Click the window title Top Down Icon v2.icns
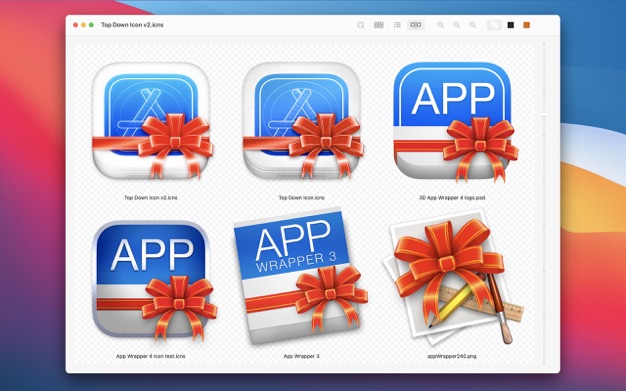Screen dimensions: 626x391 [x=132, y=25]
